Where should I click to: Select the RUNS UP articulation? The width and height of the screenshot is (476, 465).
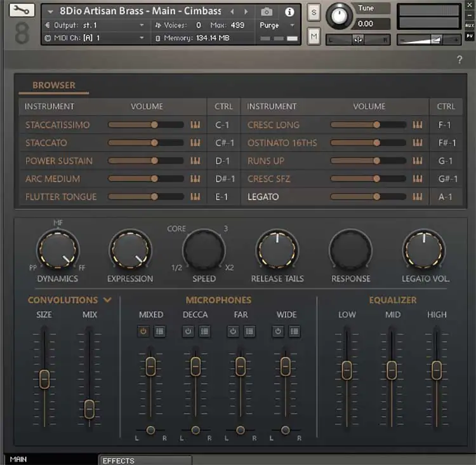pos(266,161)
